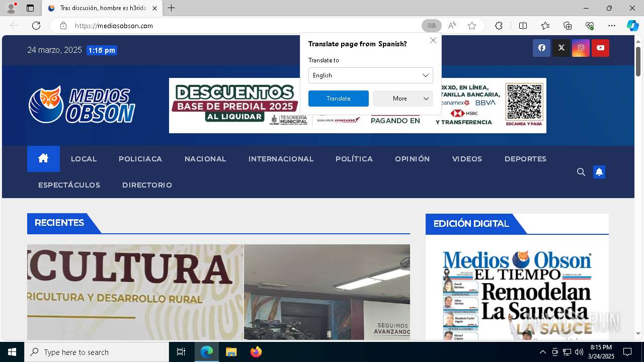The width and height of the screenshot is (644, 362).
Task: Expand the Translate to English dropdown
Action: tap(370, 75)
